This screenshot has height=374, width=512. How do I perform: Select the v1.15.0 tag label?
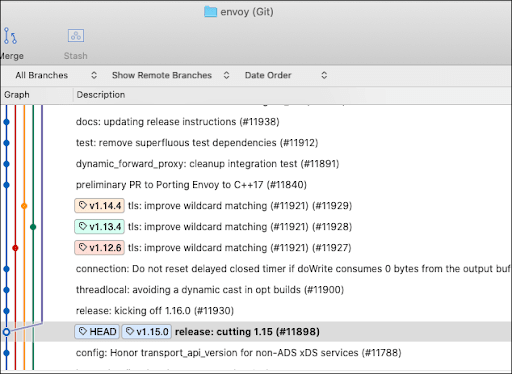(147, 332)
